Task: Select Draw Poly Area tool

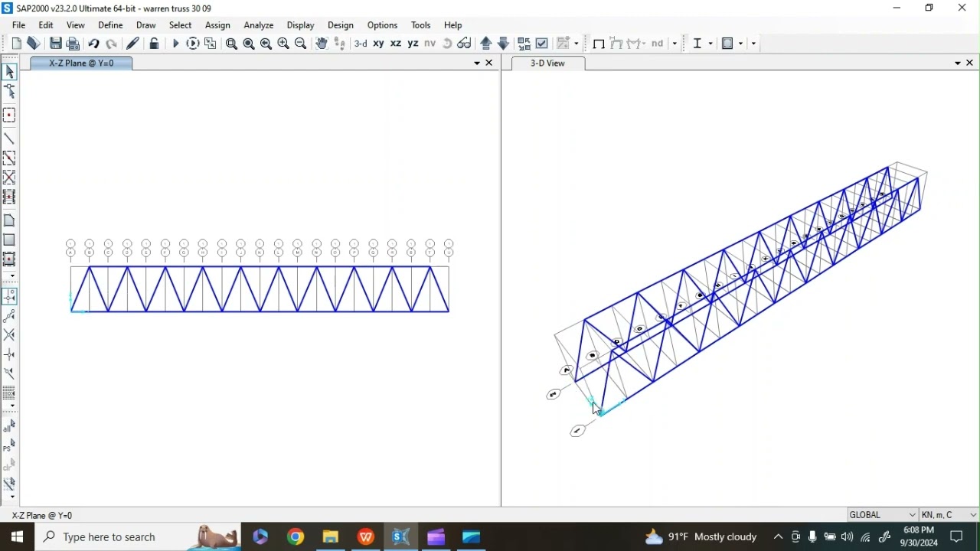Action: [10, 220]
